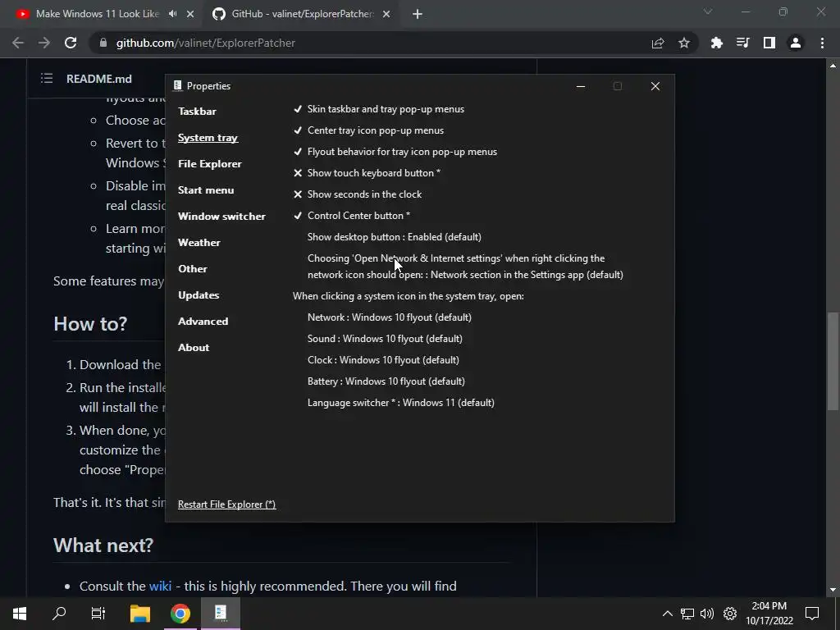Close the YouTube tab

click(x=190, y=14)
